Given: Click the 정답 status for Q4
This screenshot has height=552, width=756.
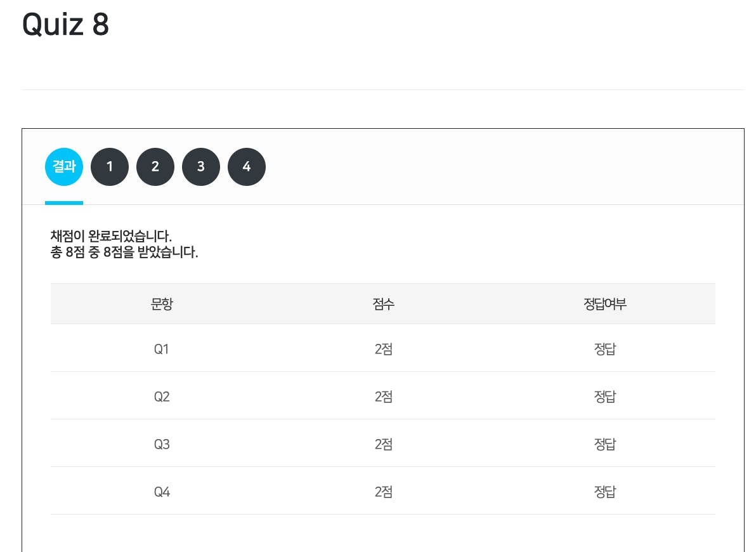Looking at the screenshot, I should pyautogui.click(x=605, y=492).
